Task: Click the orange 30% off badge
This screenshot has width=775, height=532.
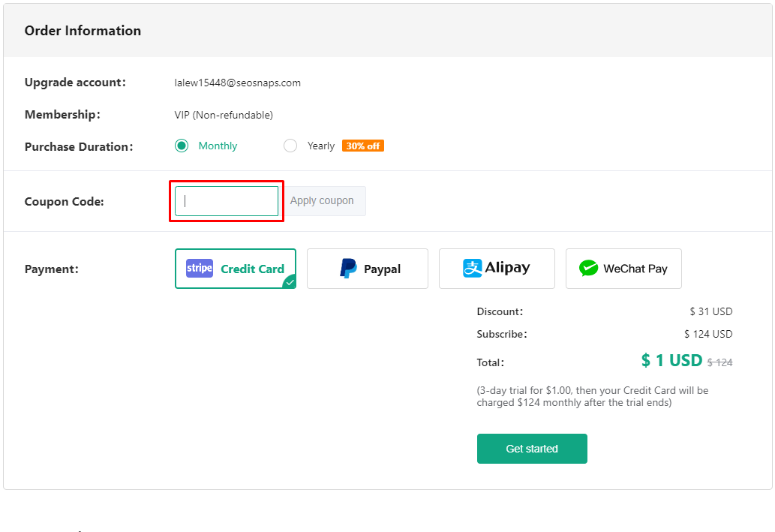Action: (x=363, y=146)
